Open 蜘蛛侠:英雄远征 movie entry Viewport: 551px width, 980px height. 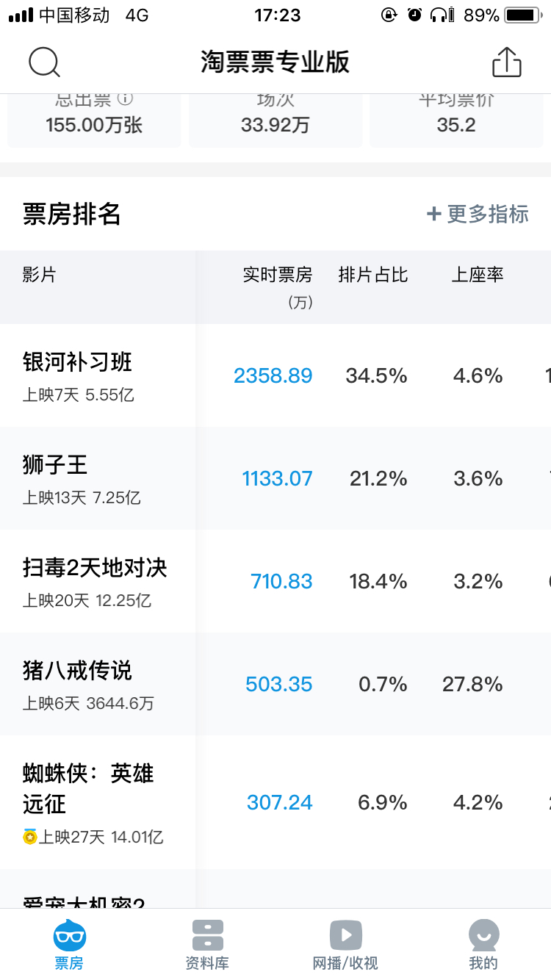(88, 788)
